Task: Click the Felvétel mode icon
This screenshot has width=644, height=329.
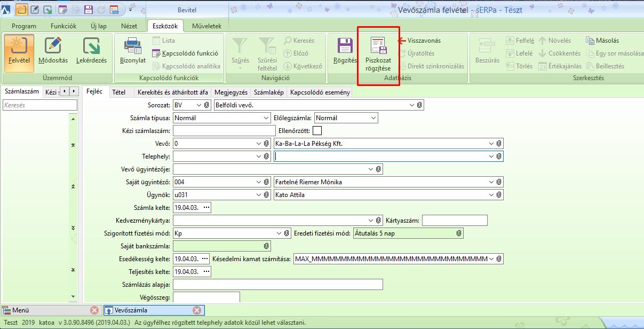Action: pyautogui.click(x=19, y=52)
